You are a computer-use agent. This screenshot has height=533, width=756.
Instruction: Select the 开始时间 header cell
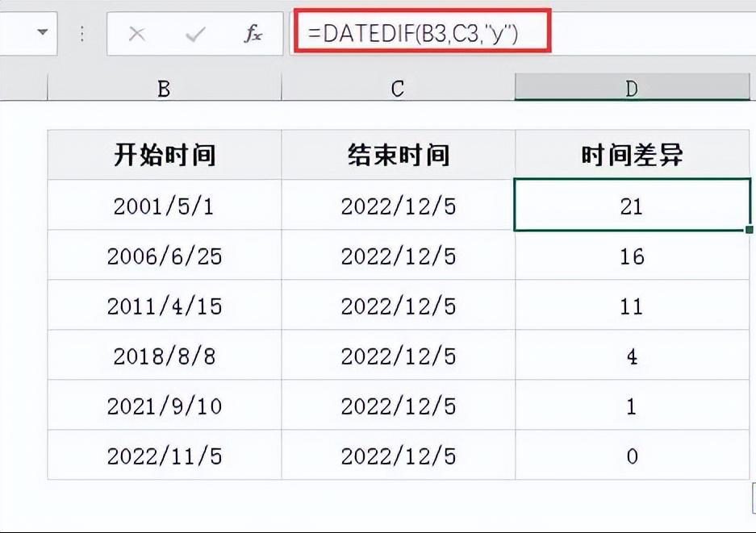coord(164,155)
